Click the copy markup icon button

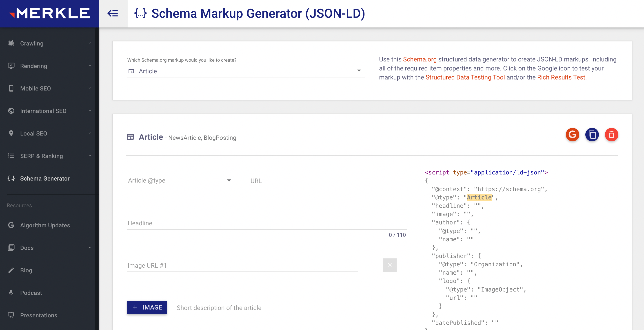tap(592, 135)
